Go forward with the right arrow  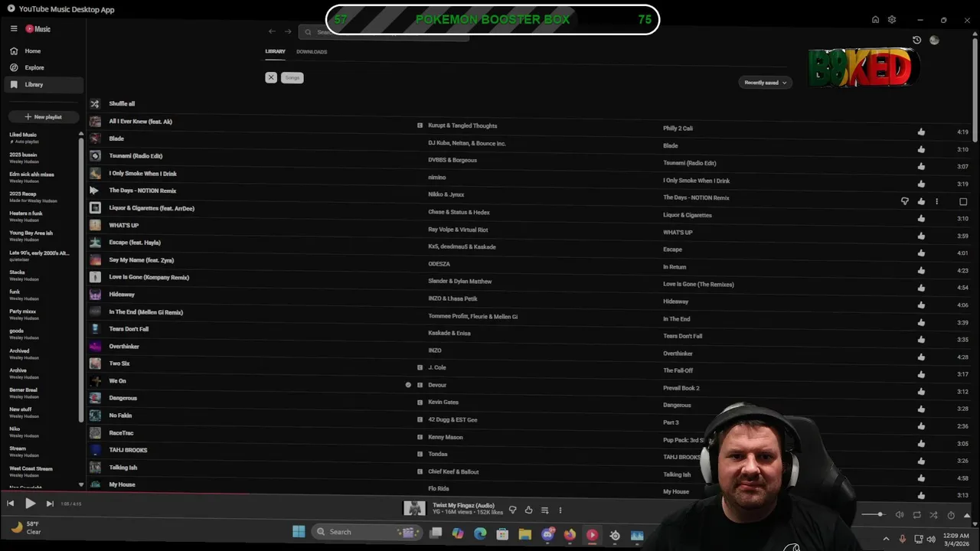point(288,31)
